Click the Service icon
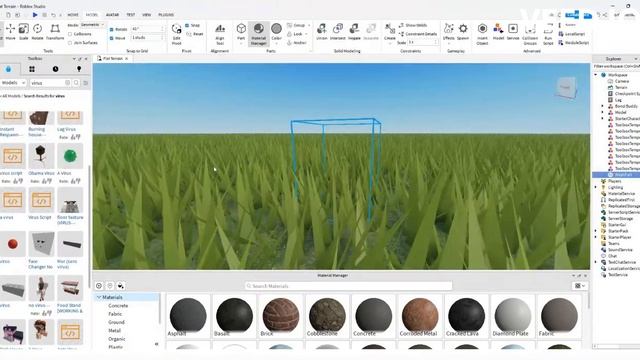 (x=513, y=32)
